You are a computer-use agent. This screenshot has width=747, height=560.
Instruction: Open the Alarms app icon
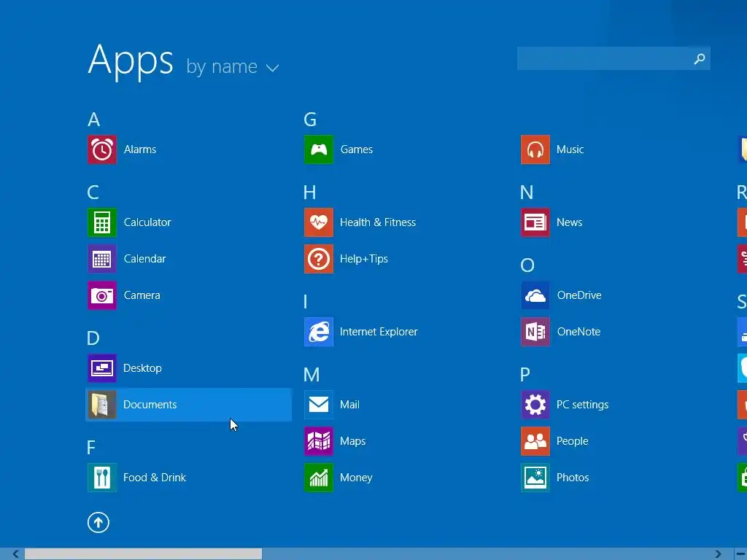point(102,149)
